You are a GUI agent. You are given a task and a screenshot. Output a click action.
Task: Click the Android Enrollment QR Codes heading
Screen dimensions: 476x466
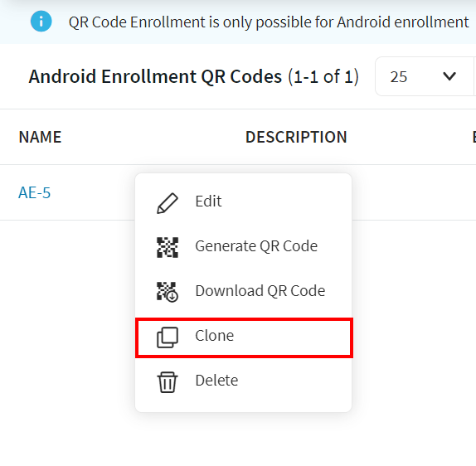pos(155,76)
